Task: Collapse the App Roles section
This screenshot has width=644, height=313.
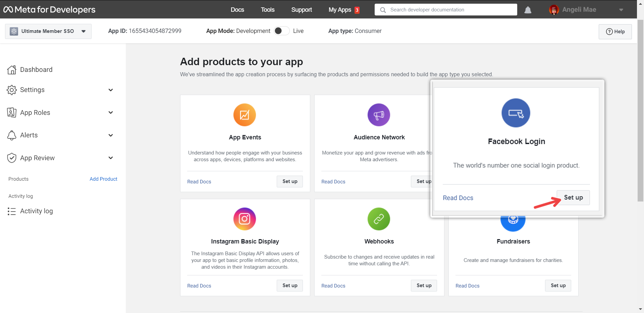Action: pos(110,113)
